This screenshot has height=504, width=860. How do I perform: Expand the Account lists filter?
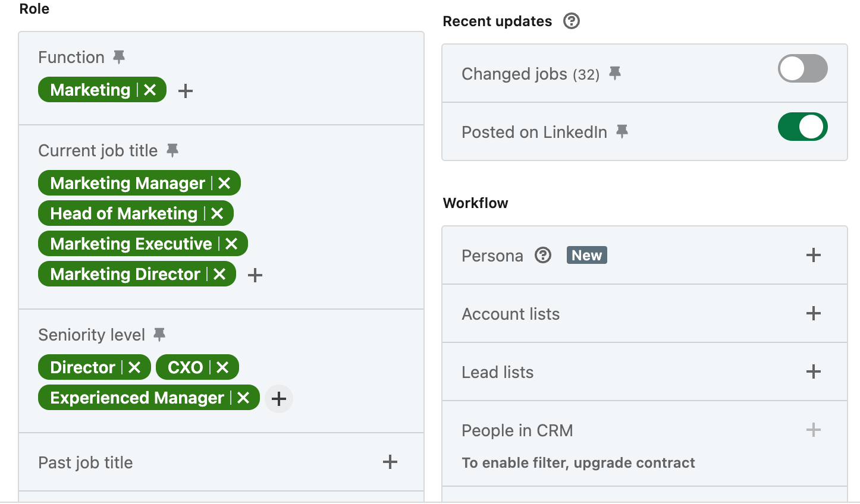point(645,313)
